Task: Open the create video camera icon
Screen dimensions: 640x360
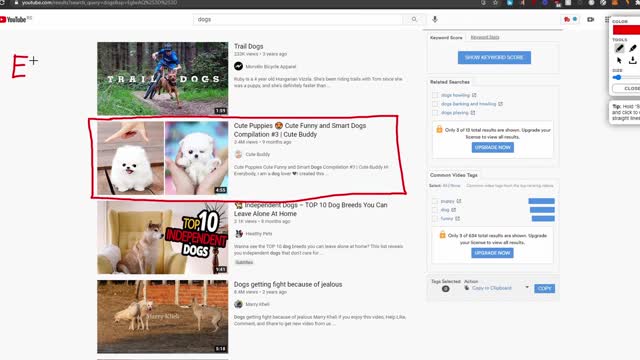Action: tap(590, 19)
